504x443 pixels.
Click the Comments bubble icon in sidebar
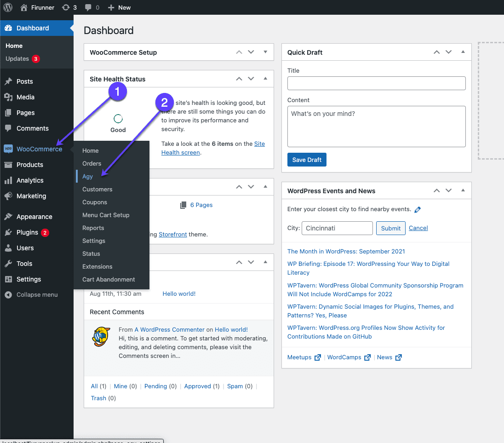pos(8,128)
